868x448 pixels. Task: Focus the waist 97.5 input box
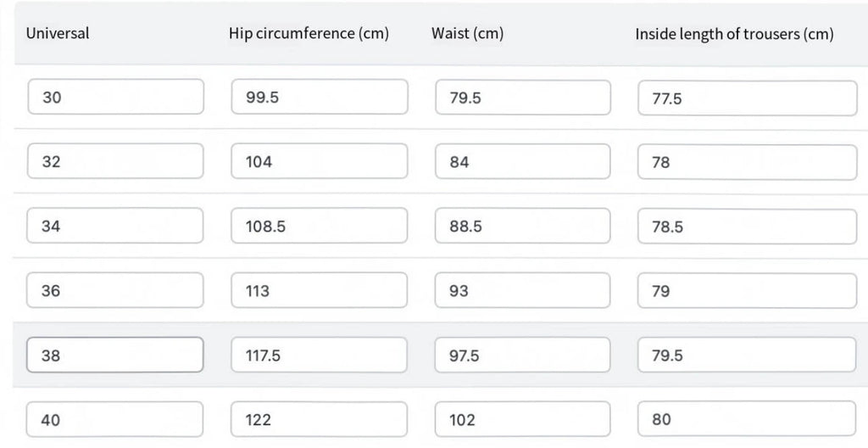(x=522, y=355)
